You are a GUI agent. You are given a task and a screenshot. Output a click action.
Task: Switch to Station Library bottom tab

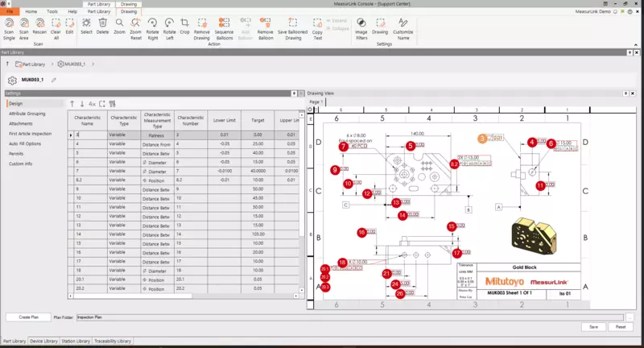(x=76, y=341)
